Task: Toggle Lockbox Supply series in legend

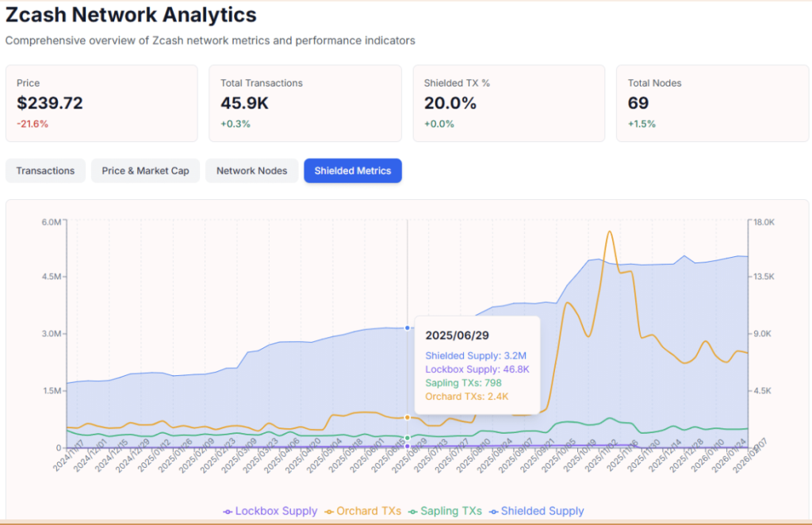Action: [x=270, y=512]
